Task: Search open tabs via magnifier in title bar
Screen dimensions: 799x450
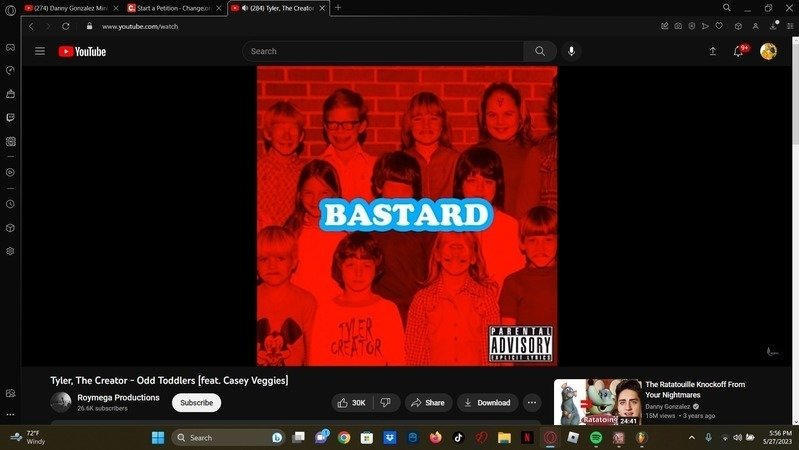Action: coord(727,8)
